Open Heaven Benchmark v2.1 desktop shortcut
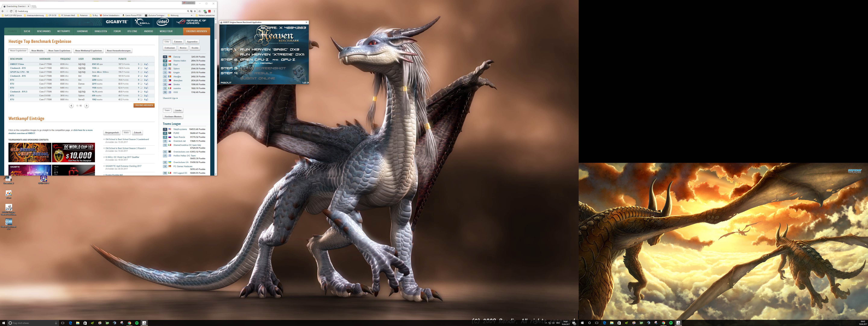 (9, 224)
